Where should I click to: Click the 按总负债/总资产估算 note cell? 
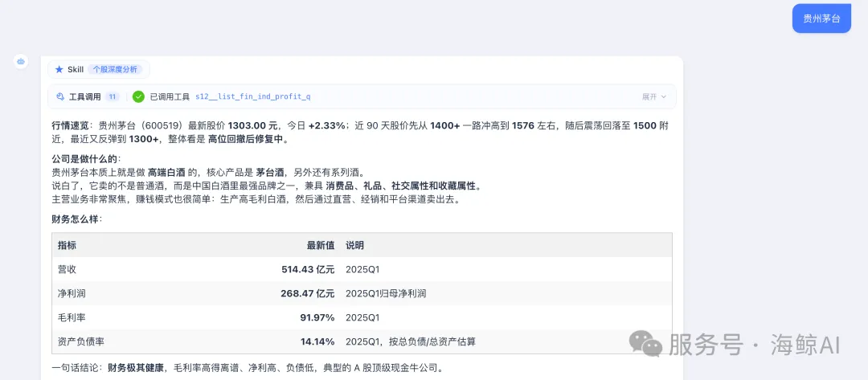pos(411,341)
